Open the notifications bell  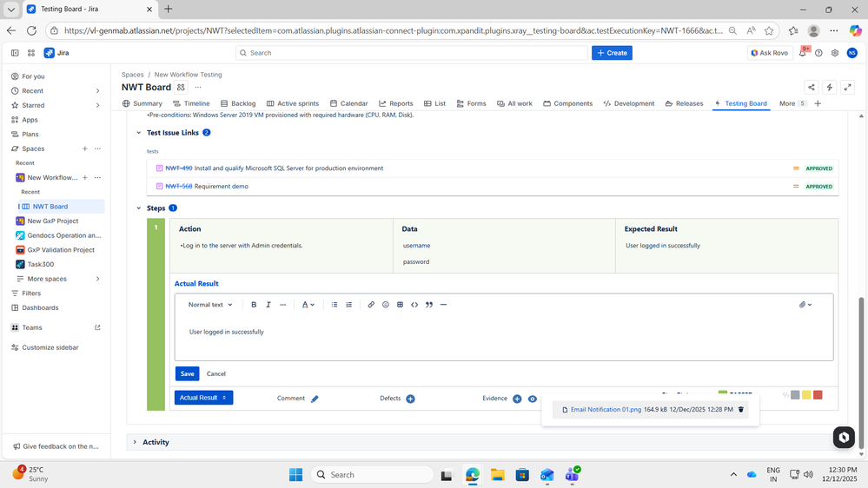tap(803, 53)
